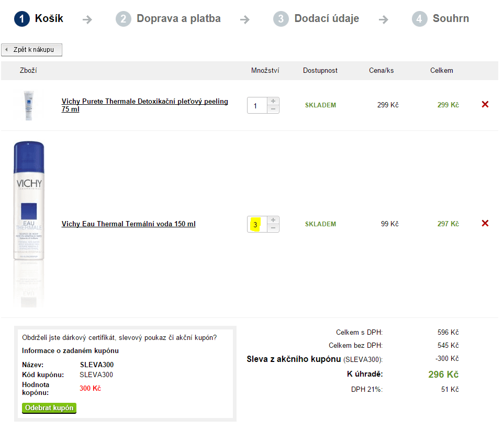Remove Vichy Eau Thermal water from cart
Screen dimensions: 504x429
[485, 223]
